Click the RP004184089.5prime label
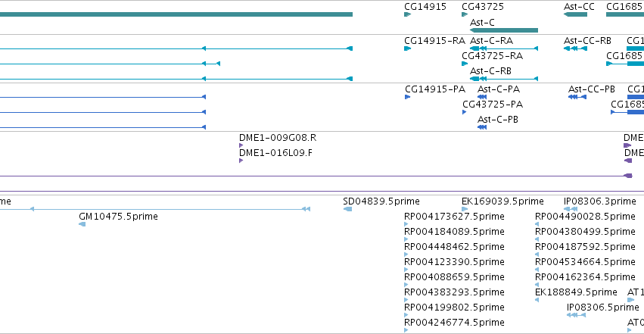 click(454, 232)
